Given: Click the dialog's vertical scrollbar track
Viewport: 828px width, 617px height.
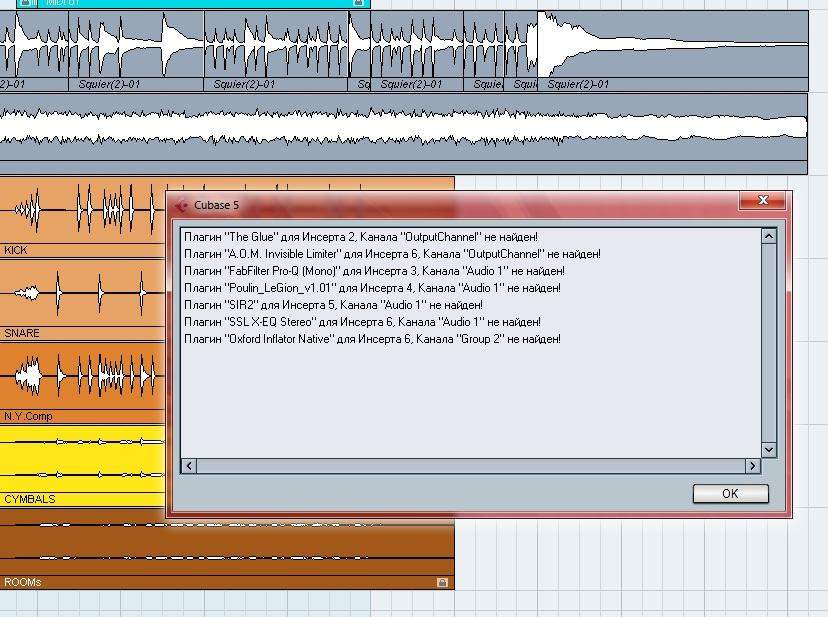Looking at the screenshot, I should [x=769, y=343].
